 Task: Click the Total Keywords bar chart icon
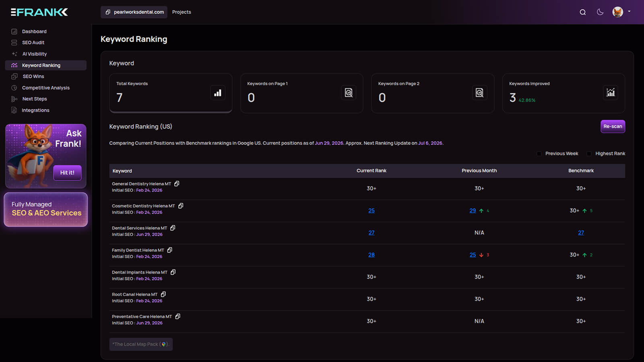tap(218, 93)
